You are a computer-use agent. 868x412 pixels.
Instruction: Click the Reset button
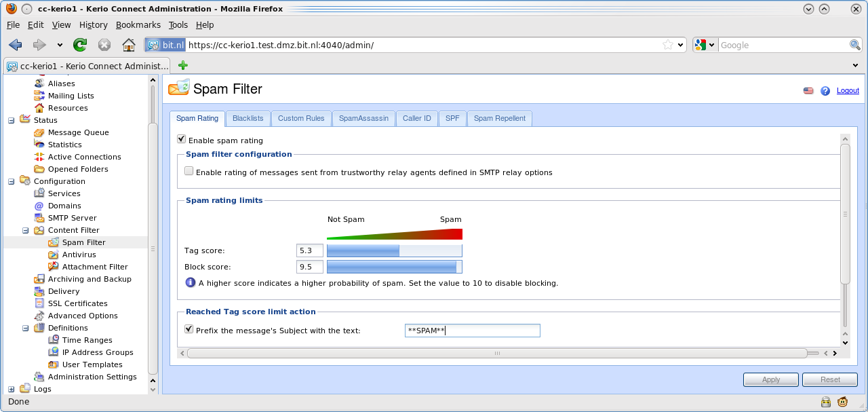[830, 379]
